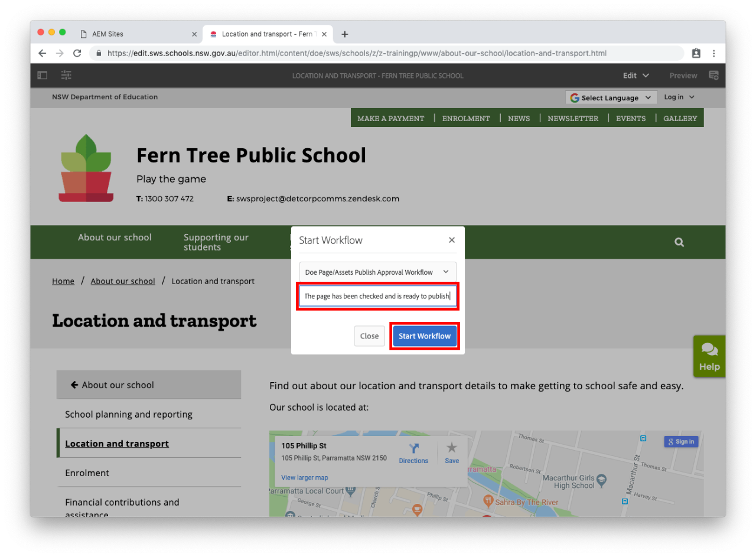The height and width of the screenshot is (557, 756).
Task: Click the browser address bar URL
Action: tap(357, 53)
